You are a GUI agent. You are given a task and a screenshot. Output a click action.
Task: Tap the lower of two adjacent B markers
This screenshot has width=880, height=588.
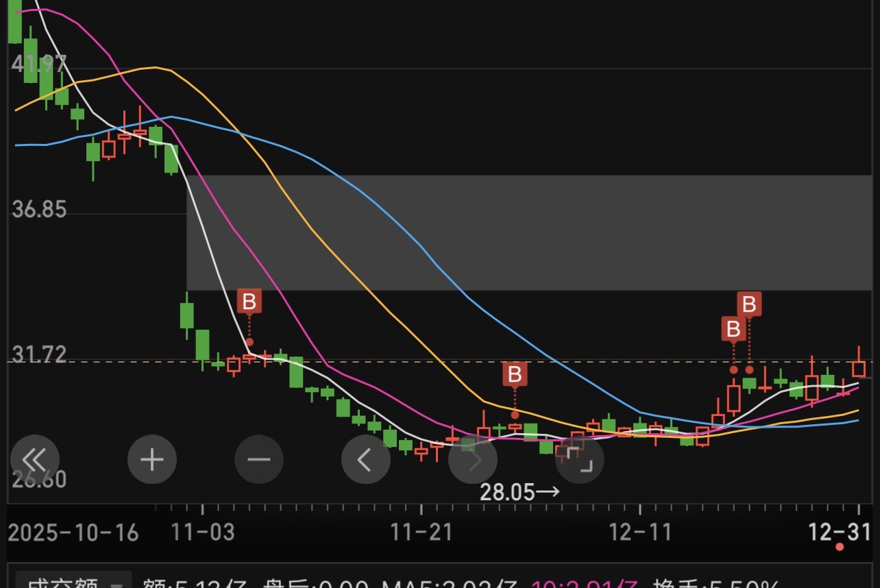(x=733, y=329)
